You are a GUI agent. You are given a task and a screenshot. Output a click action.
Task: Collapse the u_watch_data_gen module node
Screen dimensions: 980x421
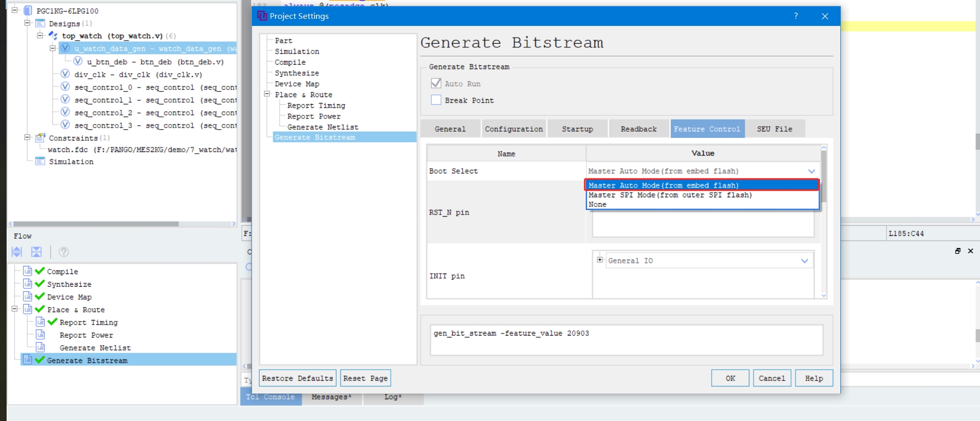pyautogui.click(x=52, y=48)
